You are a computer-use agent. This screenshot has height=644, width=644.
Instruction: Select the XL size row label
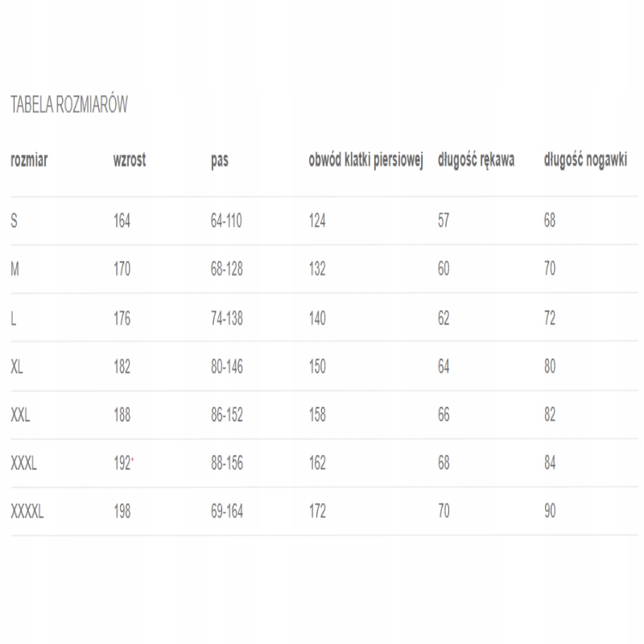click(x=19, y=366)
